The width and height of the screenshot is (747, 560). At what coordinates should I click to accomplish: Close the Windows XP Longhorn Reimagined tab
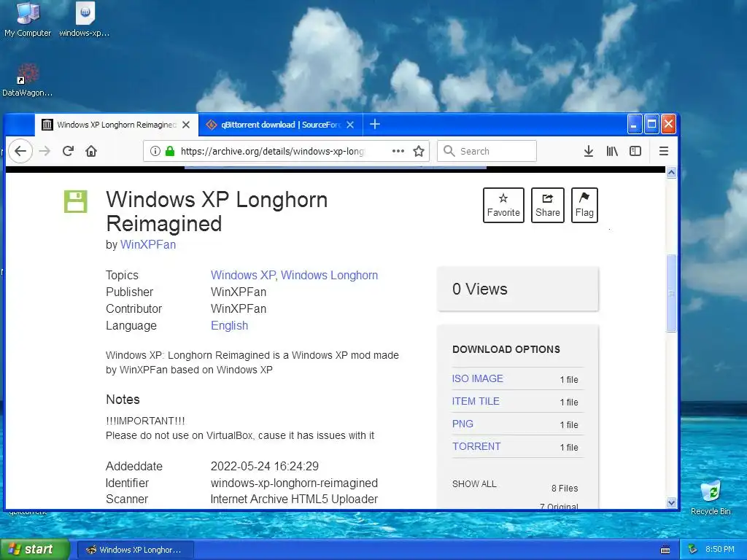pyautogui.click(x=186, y=125)
